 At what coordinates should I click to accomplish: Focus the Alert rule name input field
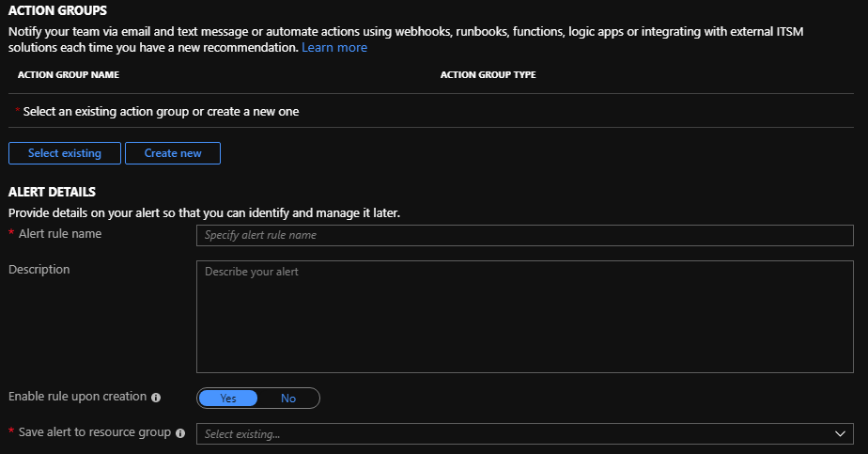tap(524, 235)
